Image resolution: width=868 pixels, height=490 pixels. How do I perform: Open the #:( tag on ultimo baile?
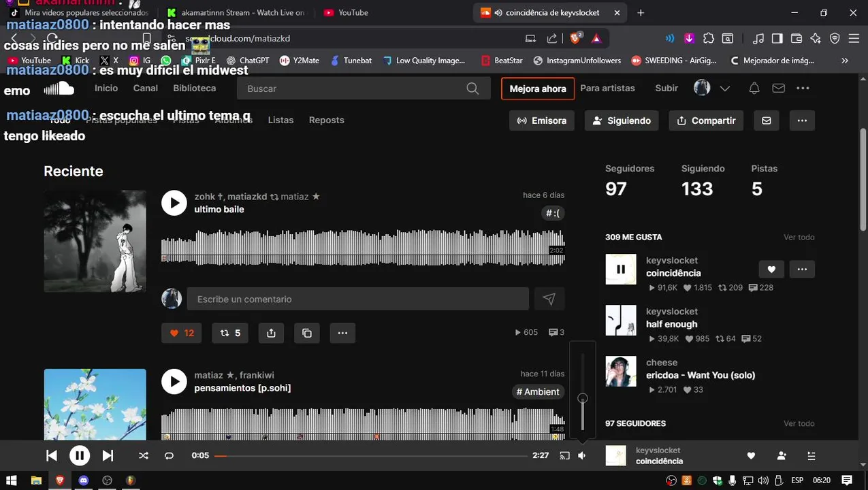point(553,214)
